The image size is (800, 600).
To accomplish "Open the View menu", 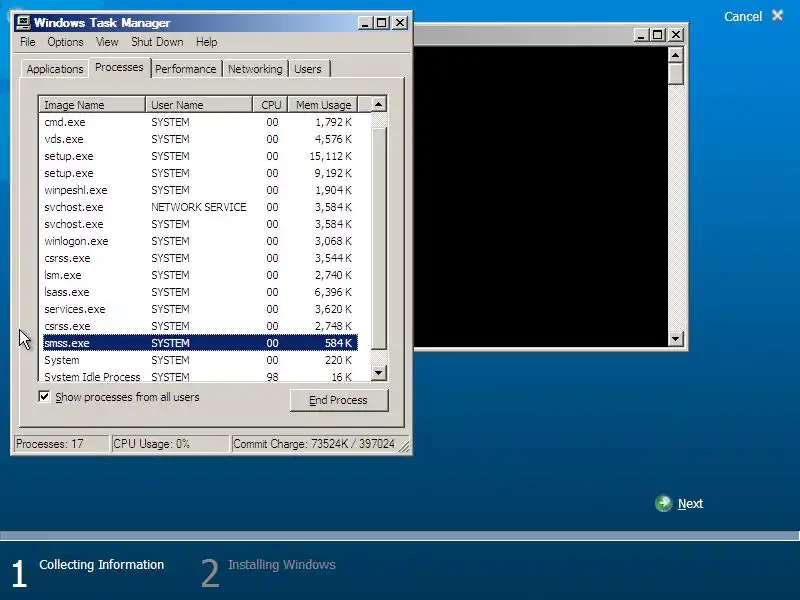I will click(x=107, y=42).
